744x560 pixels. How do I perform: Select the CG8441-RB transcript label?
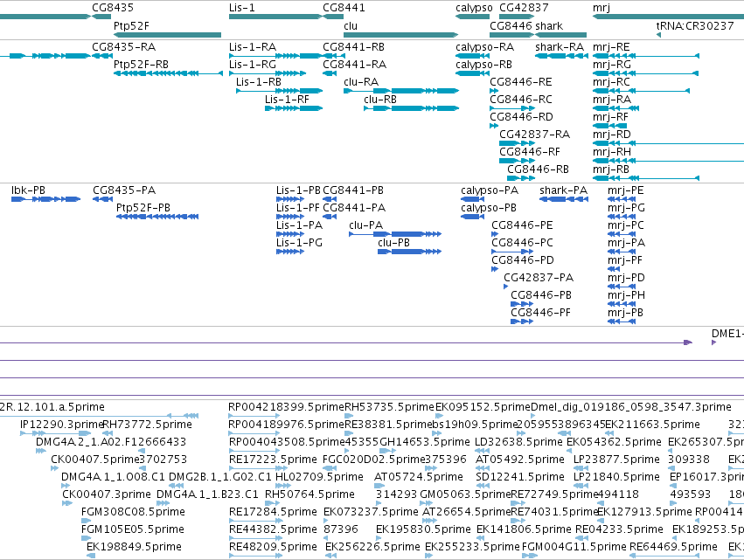[x=354, y=47]
